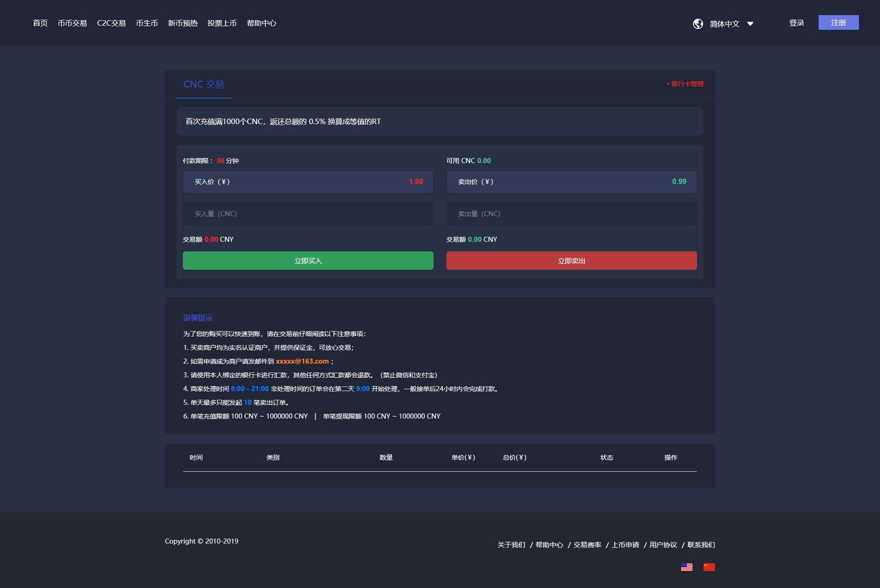880x588 pixels.
Task: Click the 付款期限 30 分钟 text
Action: pos(211,161)
